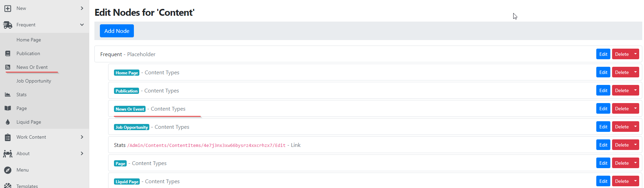
Task: Open Delete dropdown arrow for Liquid Page row
Action: click(x=635, y=181)
